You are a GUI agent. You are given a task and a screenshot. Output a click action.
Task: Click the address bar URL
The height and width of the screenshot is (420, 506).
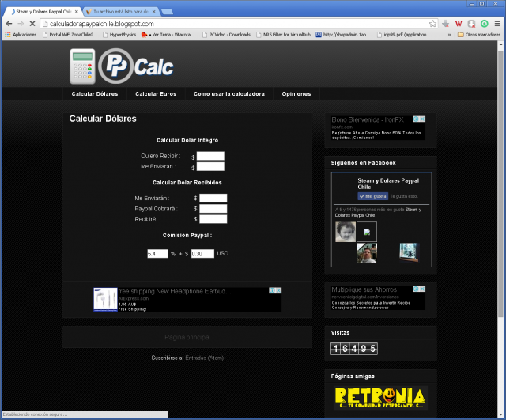102,24
